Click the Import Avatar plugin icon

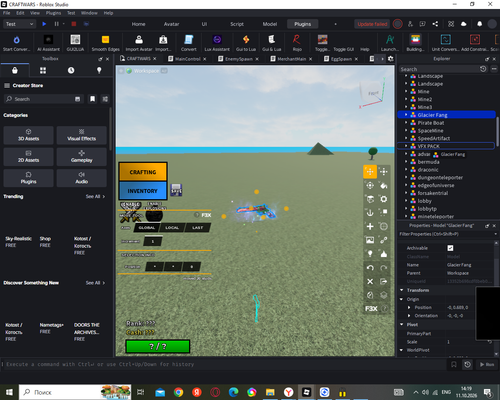pos(139,43)
